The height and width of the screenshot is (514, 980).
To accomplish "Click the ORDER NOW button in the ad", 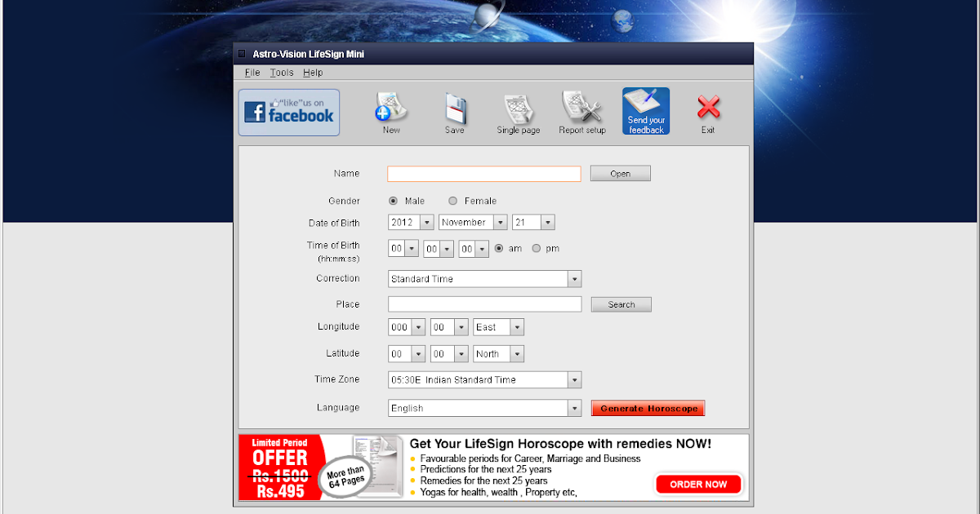I will (698, 484).
